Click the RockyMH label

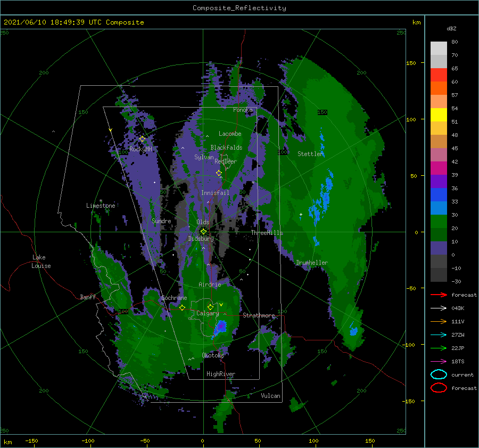pyautogui.click(x=141, y=149)
